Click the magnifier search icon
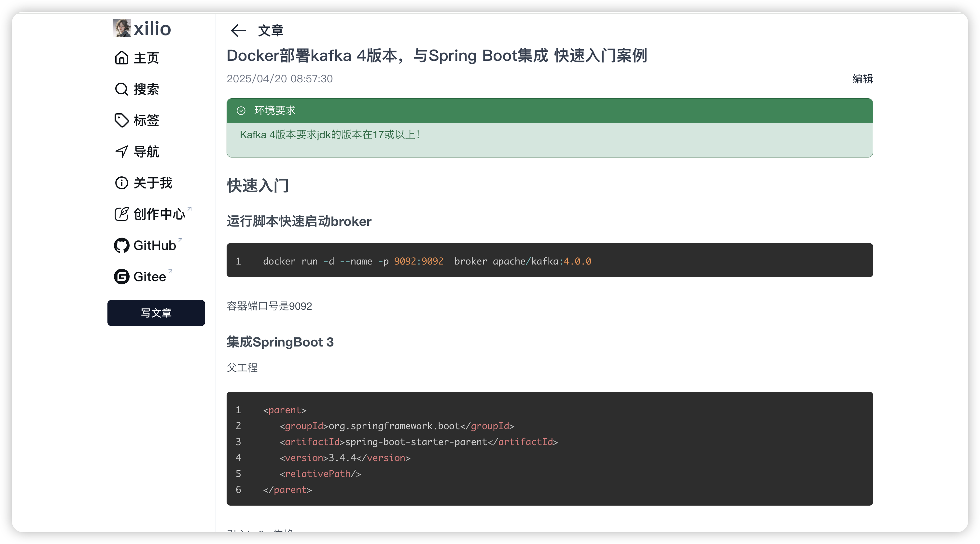This screenshot has width=980, height=544. 121,89
